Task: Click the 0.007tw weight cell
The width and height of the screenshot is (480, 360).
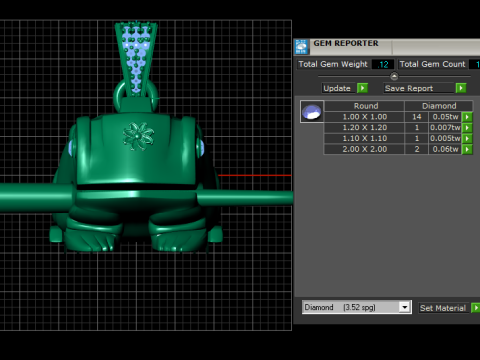Action: coord(445,128)
